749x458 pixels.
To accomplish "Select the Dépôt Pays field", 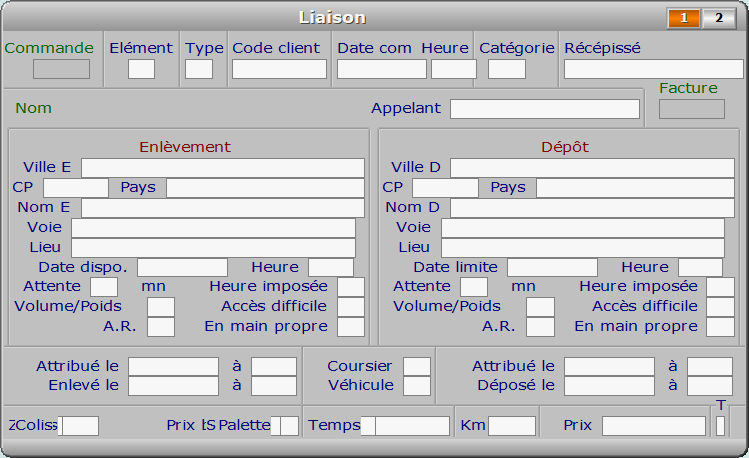I will pyautogui.click(x=635, y=188).
